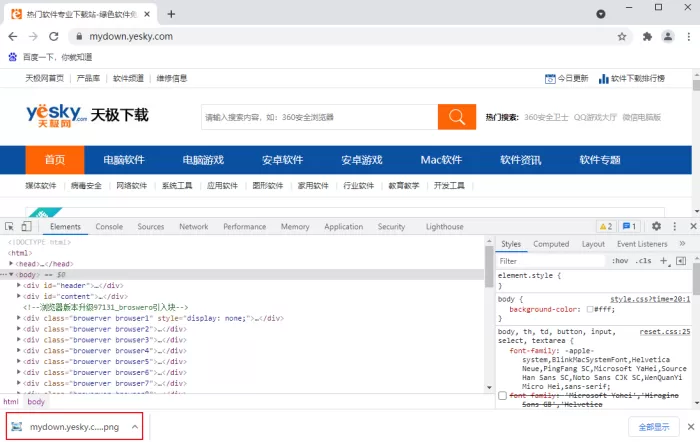Switch to the Lighthouse tab
The image size is (700, 442).
(444, 227)
